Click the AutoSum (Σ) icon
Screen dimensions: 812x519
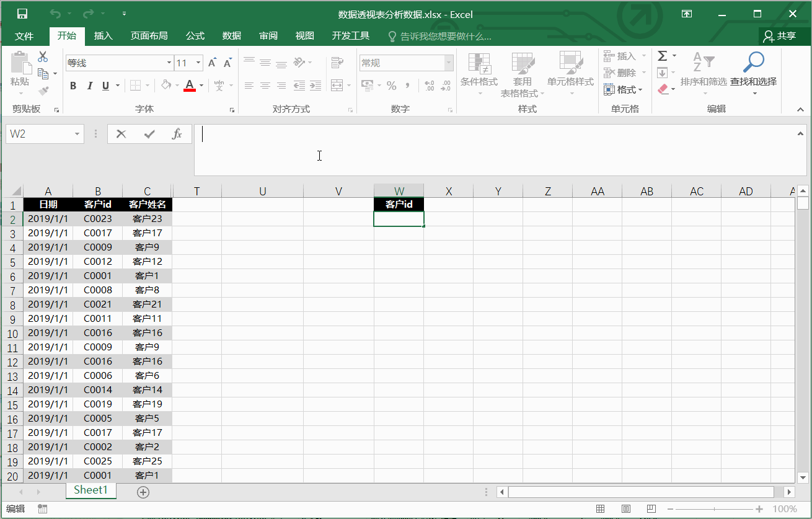tap(663, 56)
